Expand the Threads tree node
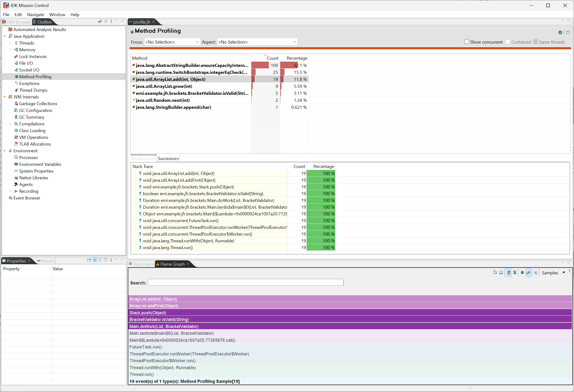 (x=10, y=43)
